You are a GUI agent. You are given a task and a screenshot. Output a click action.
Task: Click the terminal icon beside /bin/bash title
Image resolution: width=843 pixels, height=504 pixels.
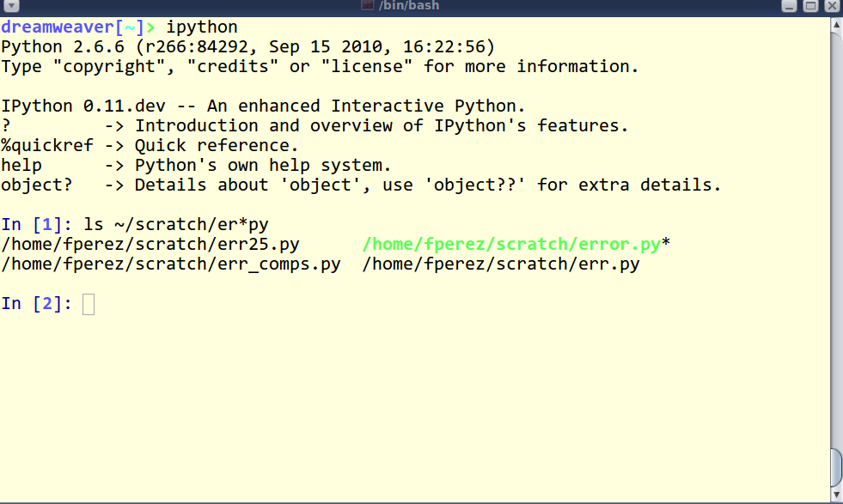point(368,5)
